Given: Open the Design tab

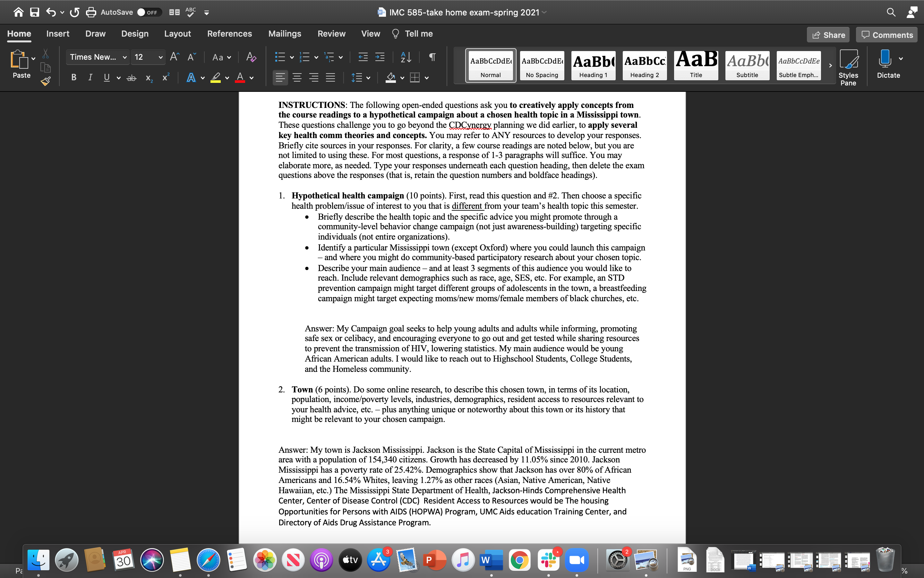Looking at the screenshot, I should [x=135, y=34].
